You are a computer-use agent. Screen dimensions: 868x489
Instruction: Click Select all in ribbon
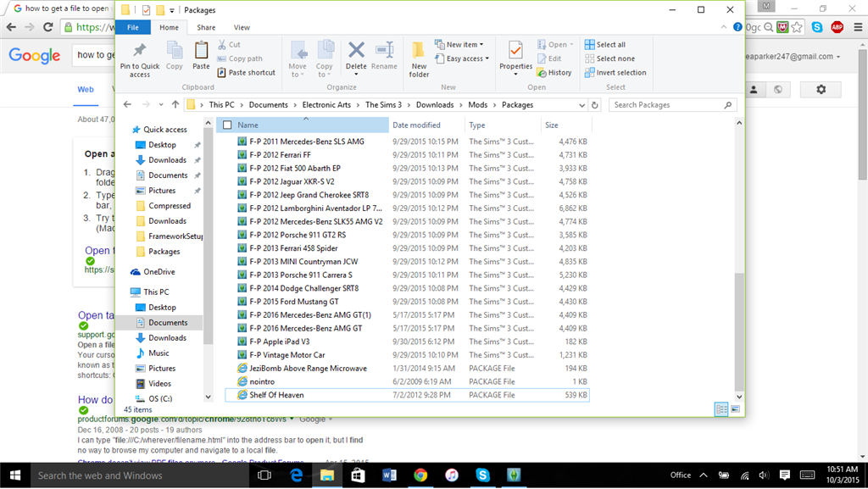605,44
